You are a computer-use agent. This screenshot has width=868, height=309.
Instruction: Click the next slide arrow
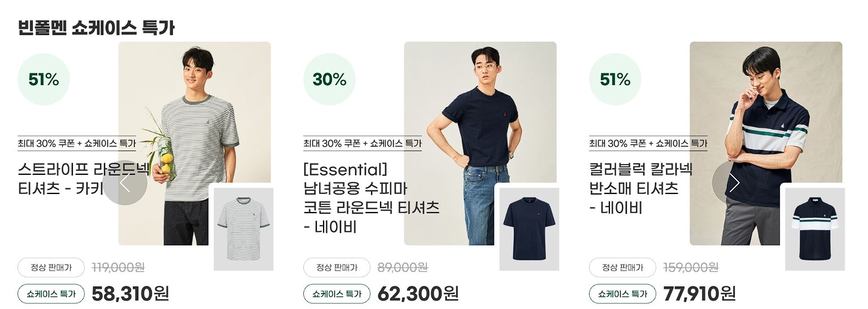pyautogui.click(x=734, y=183)
